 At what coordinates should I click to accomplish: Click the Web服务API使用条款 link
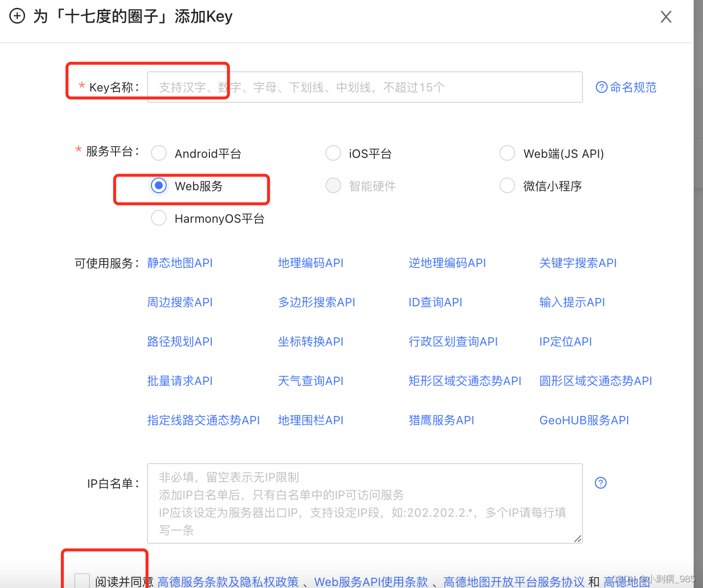pos(371,582)
